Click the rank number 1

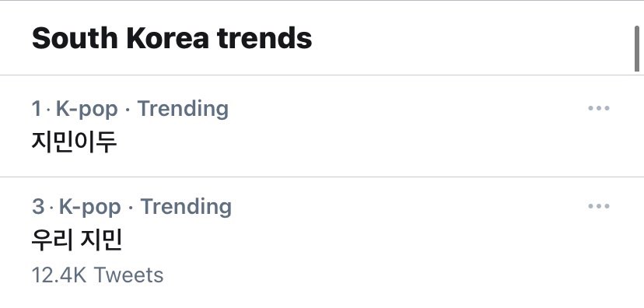37,109
